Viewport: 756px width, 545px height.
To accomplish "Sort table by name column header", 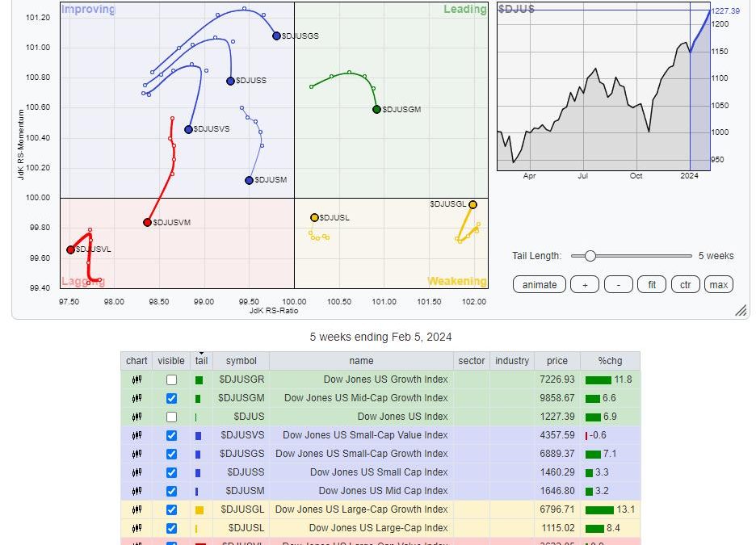I will point(361,361).
